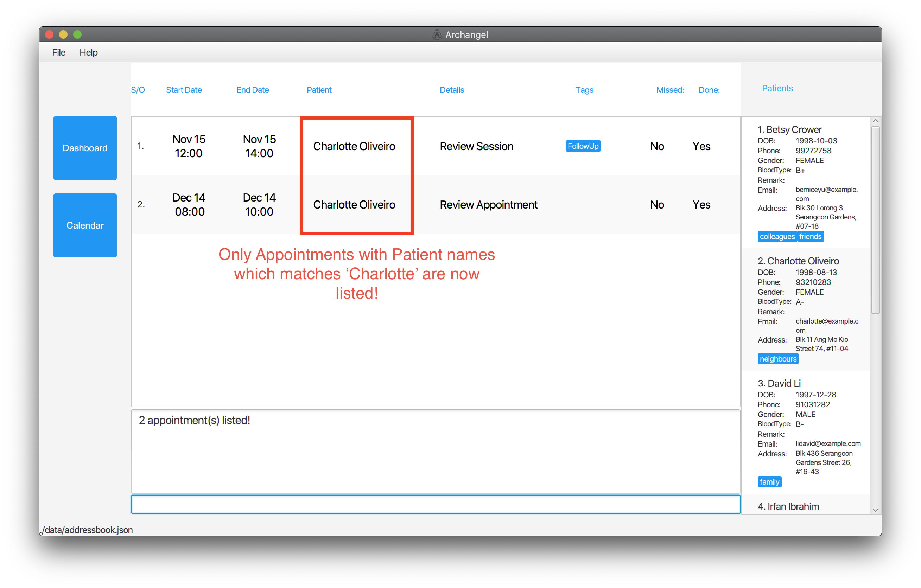The height and width of the screenshot is (588, 921).
Task: Click the Done value Yes for Review Appointment
Action: pos(701,205)
